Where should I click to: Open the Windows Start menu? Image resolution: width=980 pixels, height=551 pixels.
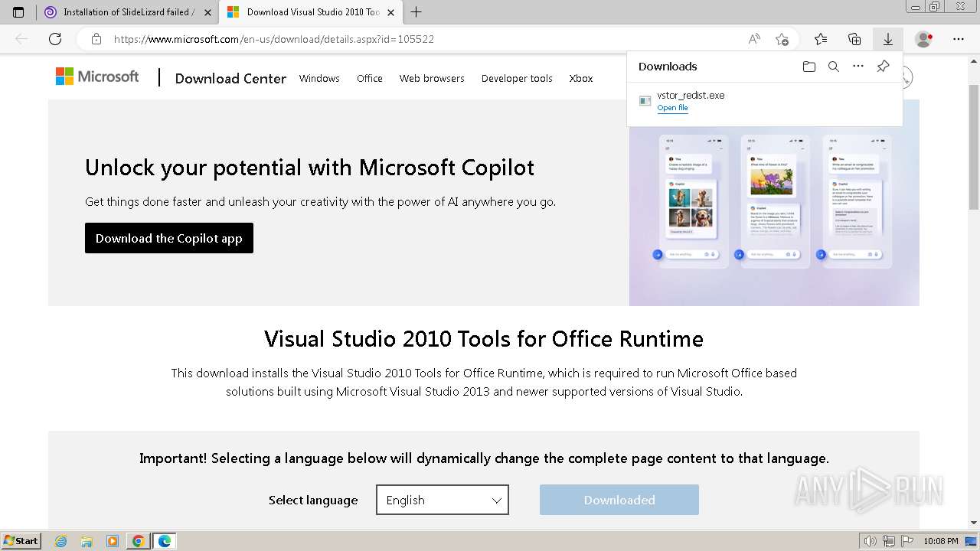pyautogui.click(x=21, y=541)
